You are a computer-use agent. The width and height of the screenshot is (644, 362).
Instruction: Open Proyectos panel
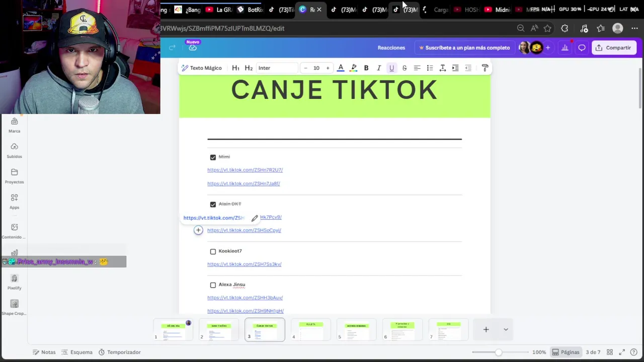coord(14,176)
